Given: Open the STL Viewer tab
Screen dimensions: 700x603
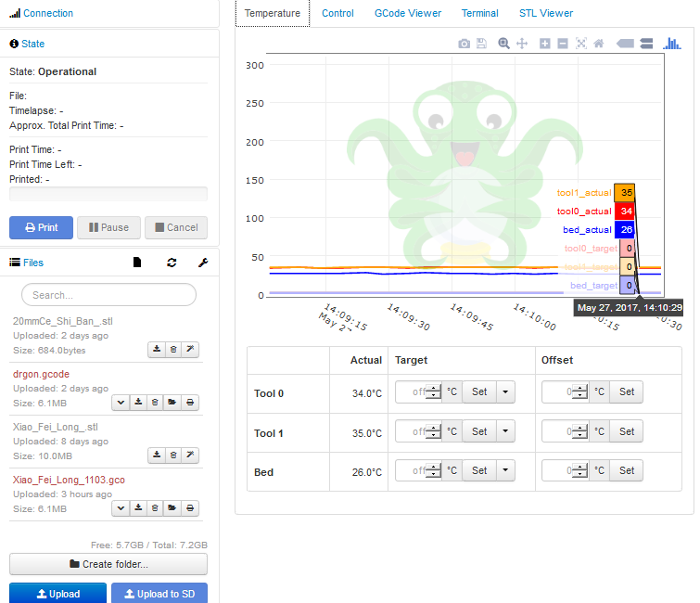Looking at the screenshot, I should pos(545,13).
